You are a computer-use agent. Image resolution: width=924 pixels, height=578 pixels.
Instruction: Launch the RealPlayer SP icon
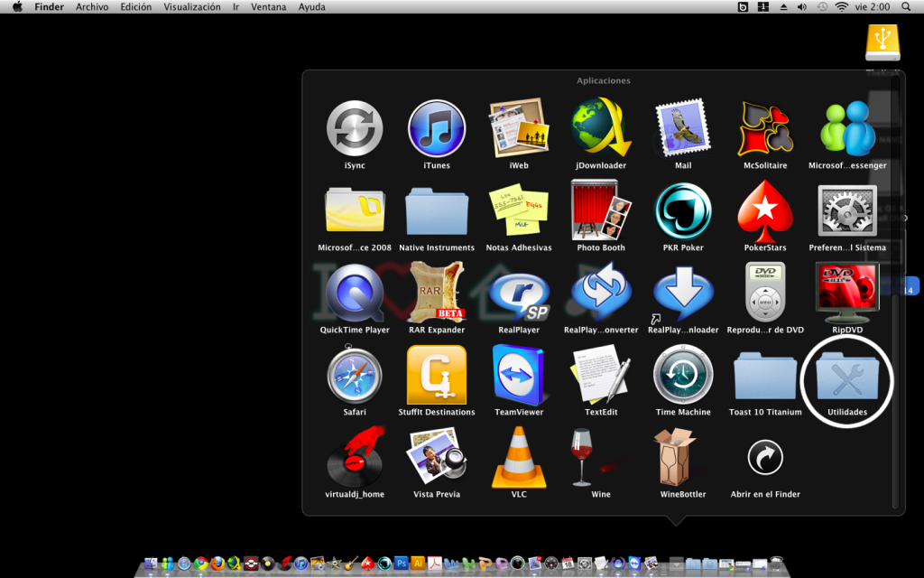pos(519,295)
